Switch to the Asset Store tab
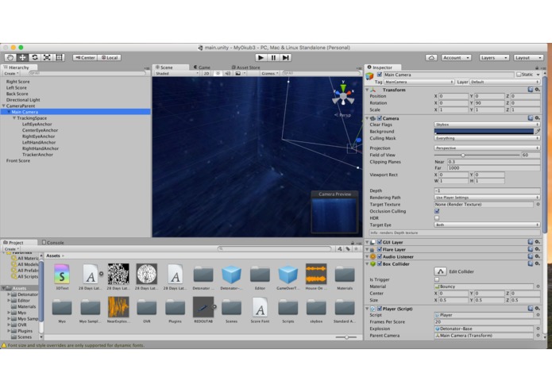 245,67
